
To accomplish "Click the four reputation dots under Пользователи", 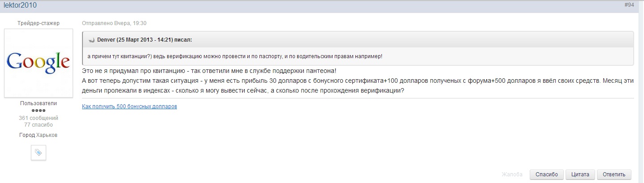I will [39, 111].
